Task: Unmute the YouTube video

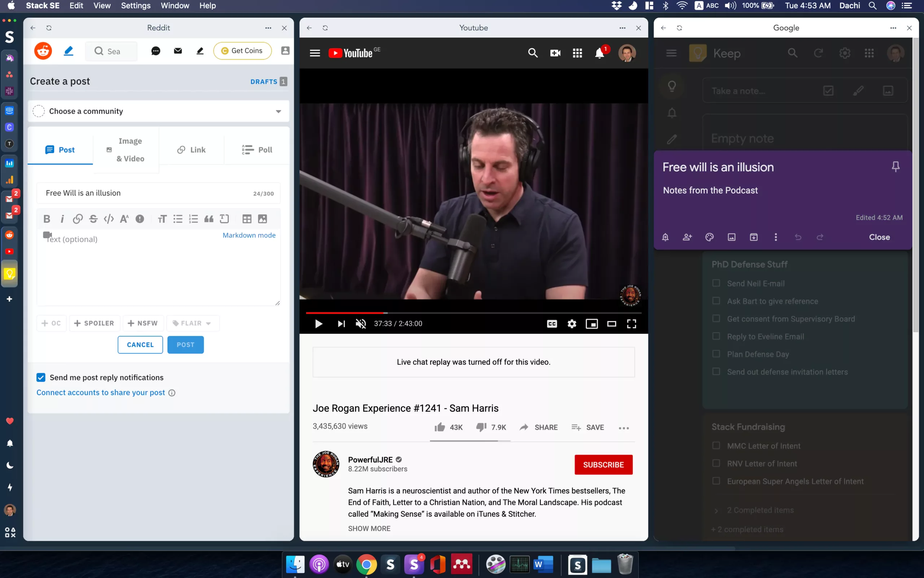Action: pyautogui.click(x=361, y=324)
